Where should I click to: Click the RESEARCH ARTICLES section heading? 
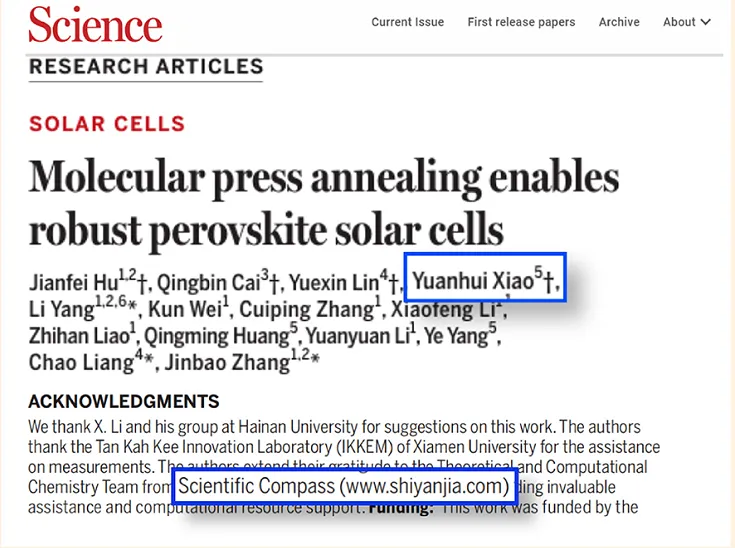tap(146, 67)
